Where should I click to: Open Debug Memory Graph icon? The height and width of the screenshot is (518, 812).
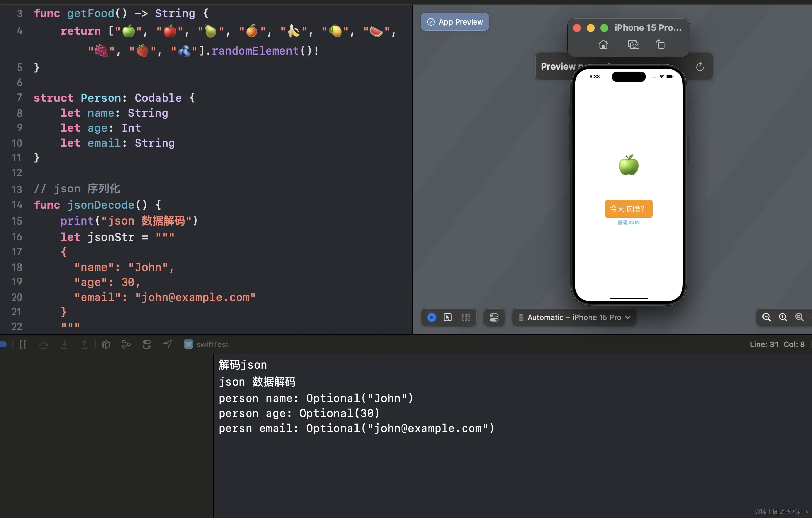(x=126, y=344)
